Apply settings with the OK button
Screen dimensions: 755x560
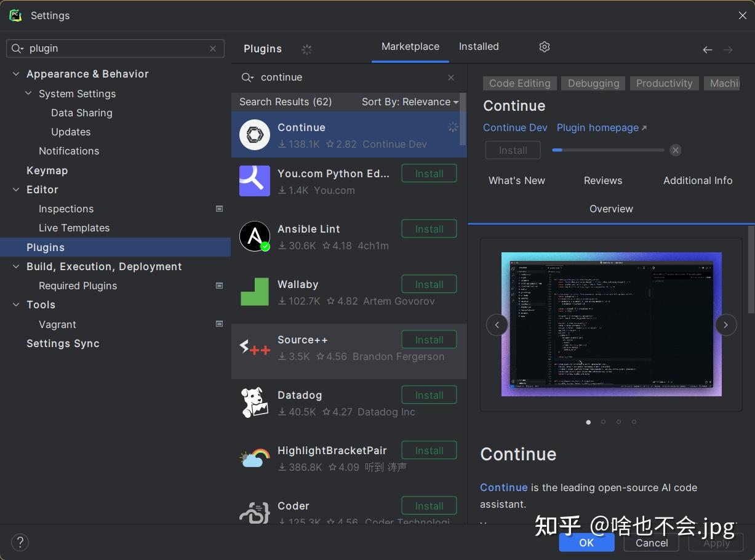tap(586, 543)
